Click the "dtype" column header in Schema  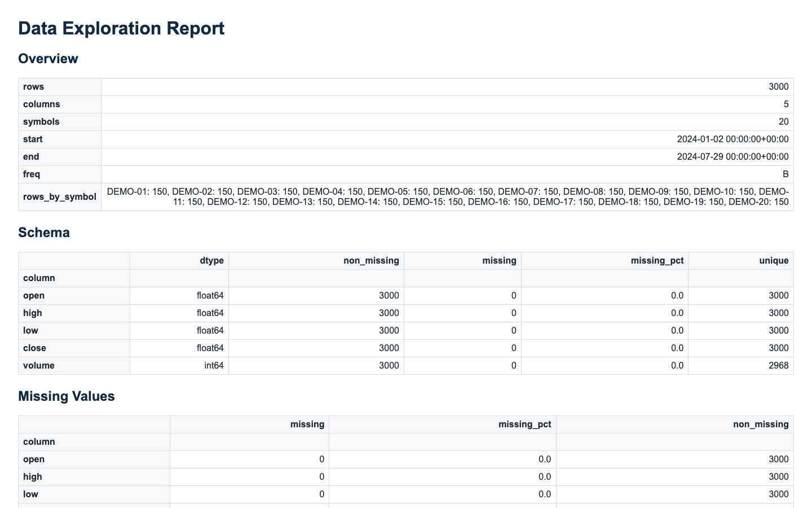(212, 261)
